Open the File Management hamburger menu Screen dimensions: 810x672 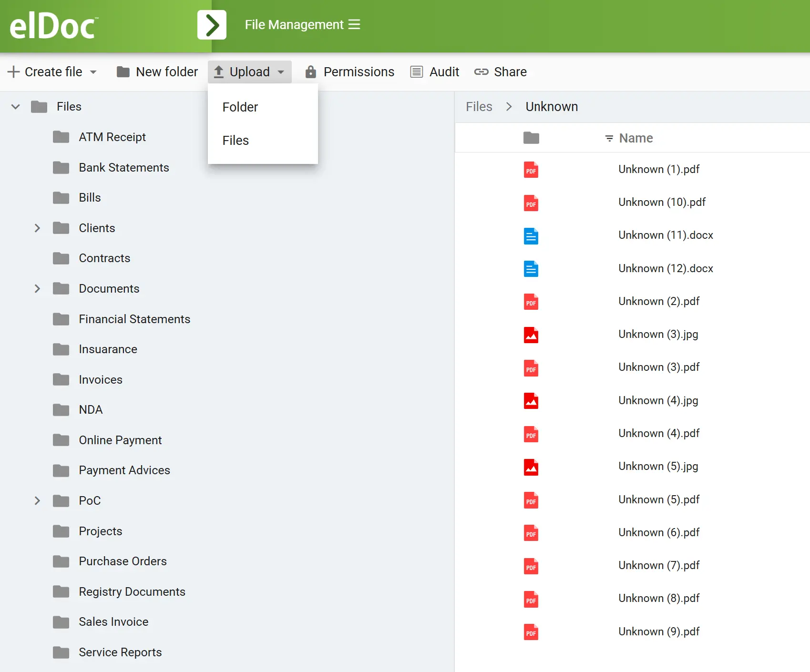pyautogui.click(x=354, y=24)
